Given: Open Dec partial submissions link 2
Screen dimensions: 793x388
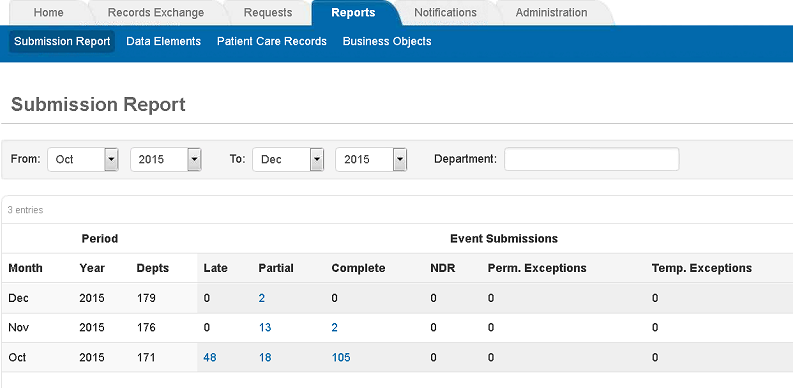Looking at the screenshot, I should click(261, 298).
